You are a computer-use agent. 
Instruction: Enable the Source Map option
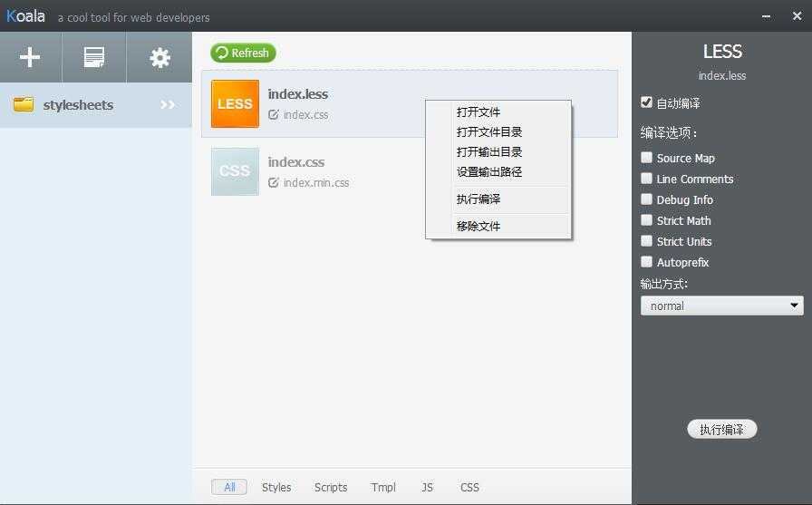tap(646, 158)
